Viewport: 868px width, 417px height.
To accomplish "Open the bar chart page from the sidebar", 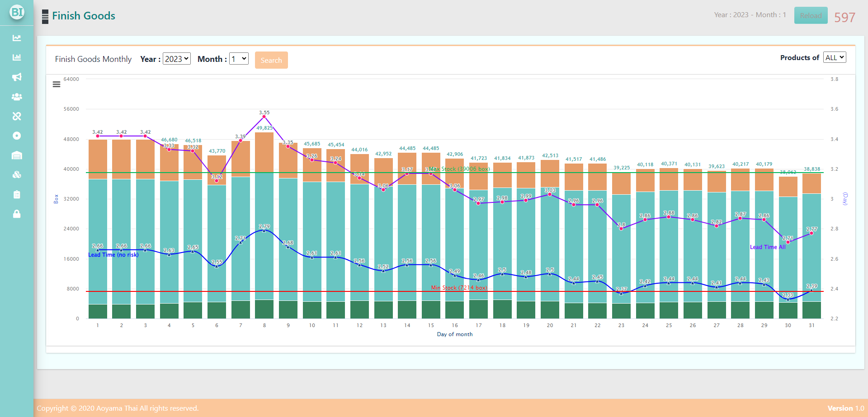I will [x=17, y=57].
